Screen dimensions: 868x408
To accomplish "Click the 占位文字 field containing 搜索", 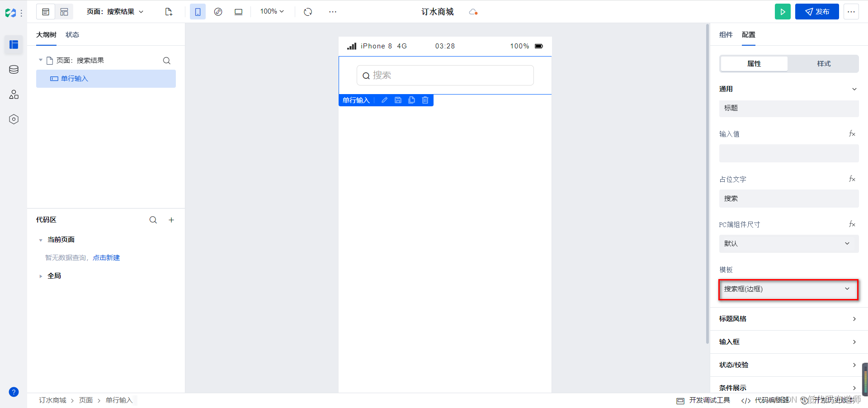I will coord(789,199).
